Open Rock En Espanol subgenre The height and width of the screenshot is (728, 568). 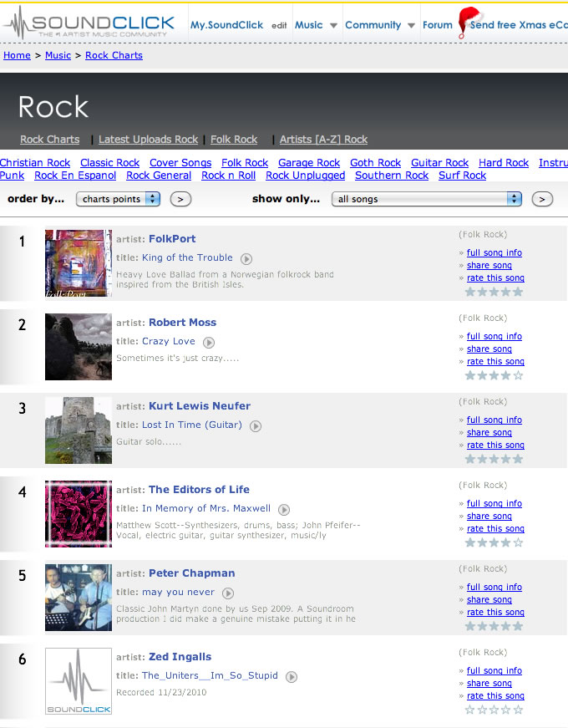tap(75, 176)
